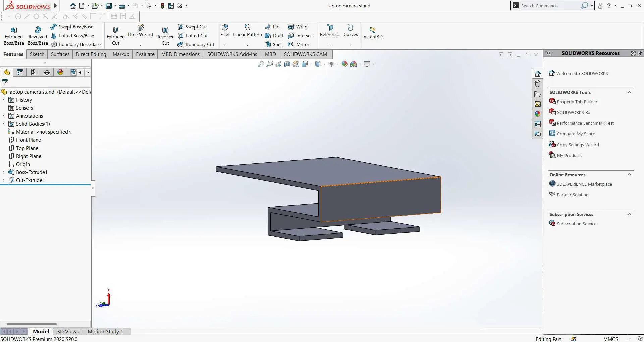The height and width of the screenshot is (342, 644).
Task: Click the Search Commands field
Action: tap(550, 6)
